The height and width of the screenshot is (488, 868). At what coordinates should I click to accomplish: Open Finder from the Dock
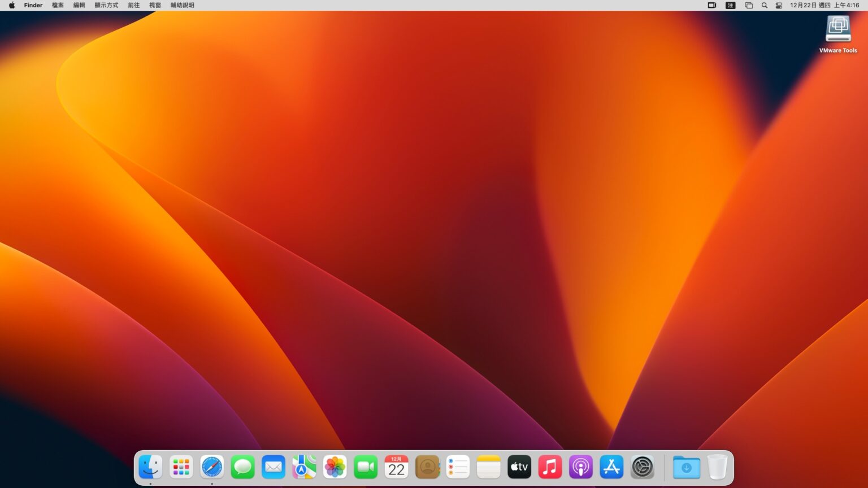pyautogui.click(x=150, y=467)
